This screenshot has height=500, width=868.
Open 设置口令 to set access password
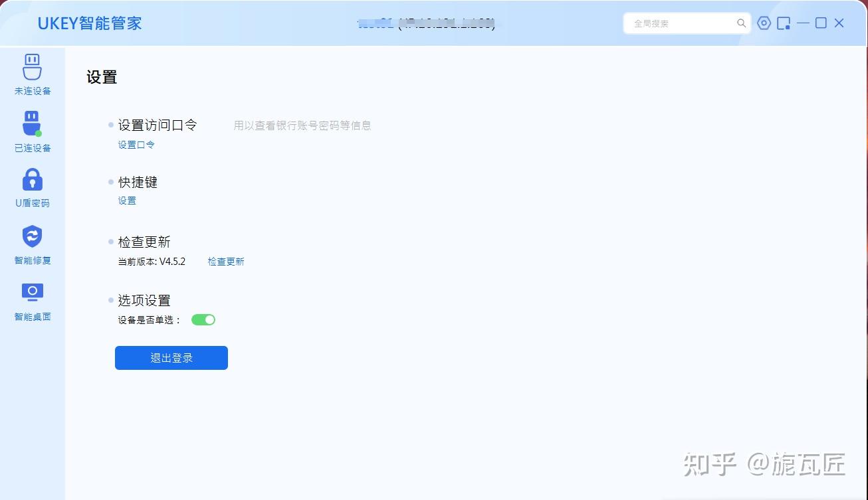[136, 144]
